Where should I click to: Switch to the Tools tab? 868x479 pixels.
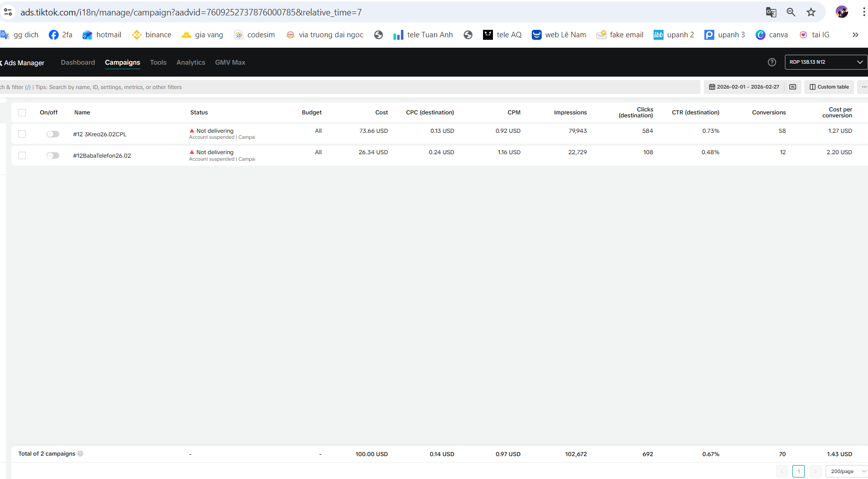coord(158,62)
